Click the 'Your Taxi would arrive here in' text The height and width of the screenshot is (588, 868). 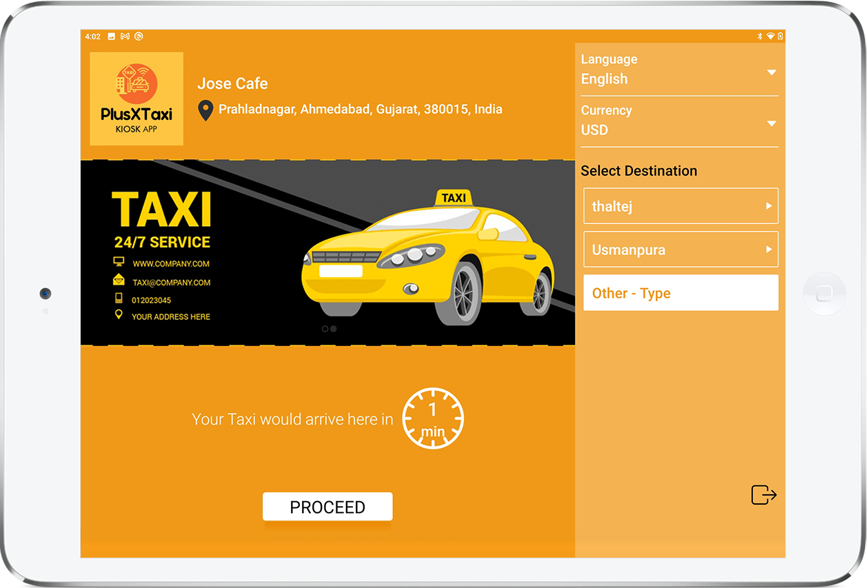tap(292, 419)
